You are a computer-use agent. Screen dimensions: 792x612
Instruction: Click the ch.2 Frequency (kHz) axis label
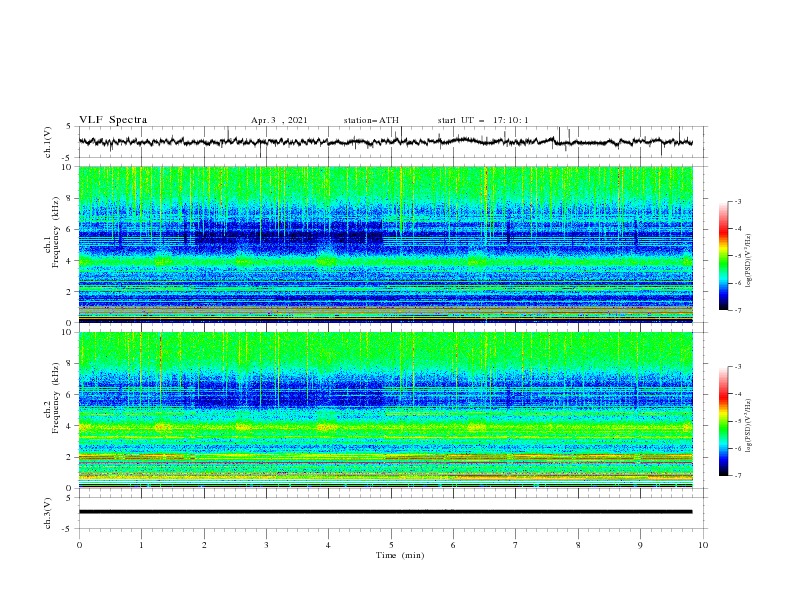point(51,397)
